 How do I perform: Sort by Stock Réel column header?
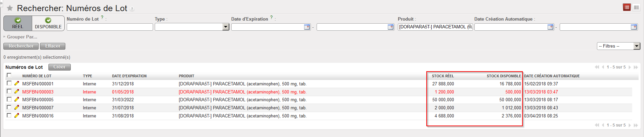(x=443, y=76)
